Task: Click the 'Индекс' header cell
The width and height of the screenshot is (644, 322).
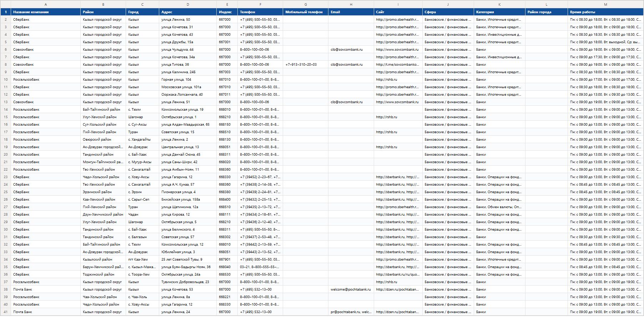Action: click(227, 12)
